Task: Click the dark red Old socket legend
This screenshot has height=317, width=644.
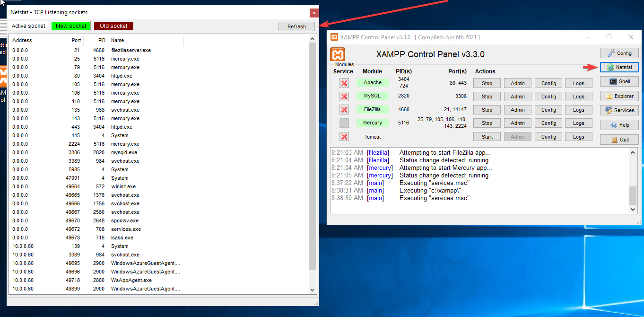Action: tap(113, 26)
